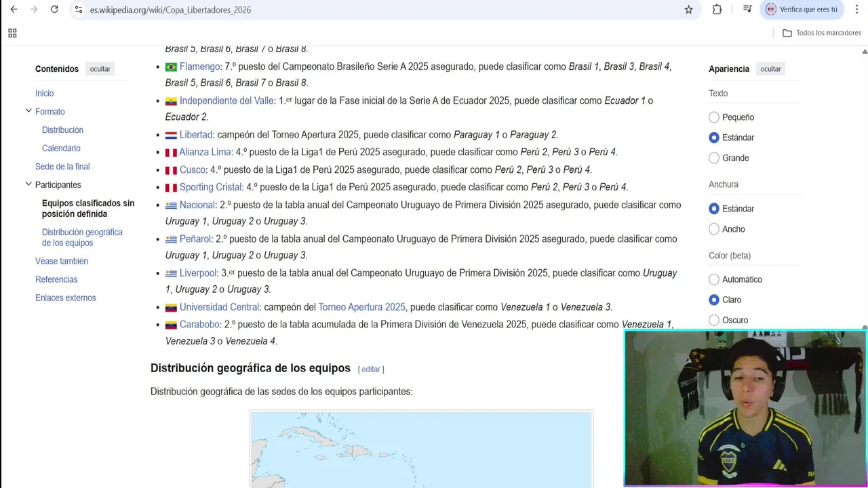Viewport: 868px width, 488px height.
Task: Jump to Sede de la final
Action: [62, 167]
